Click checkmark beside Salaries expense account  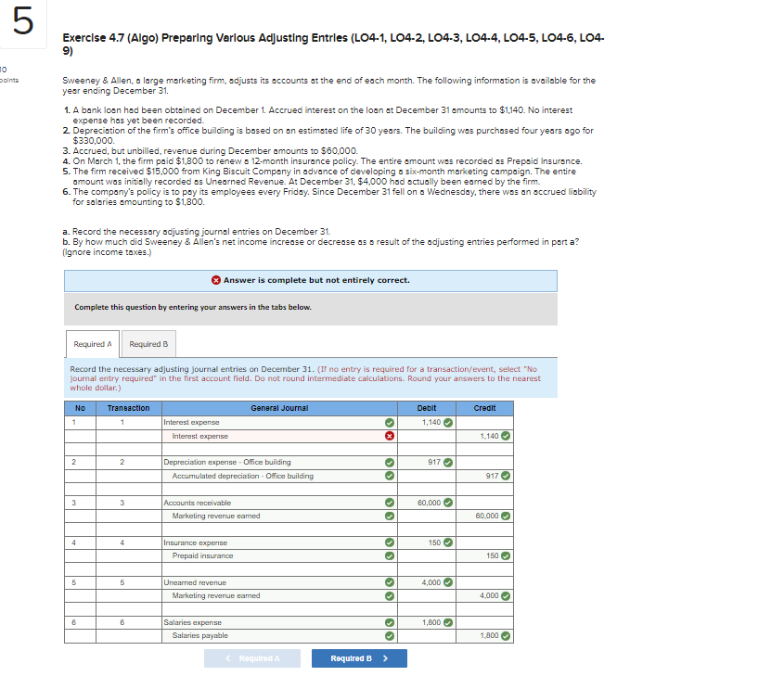click(390, 622)
